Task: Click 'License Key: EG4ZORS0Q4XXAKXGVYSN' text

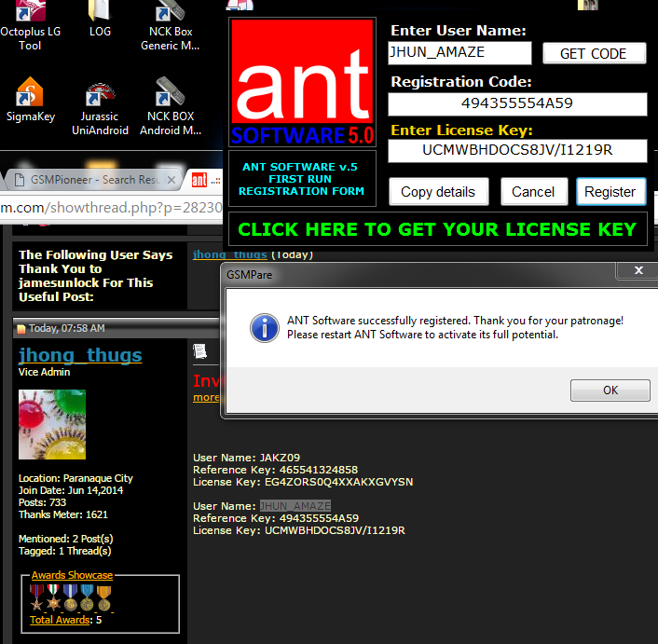Action: tap(303, 482)
